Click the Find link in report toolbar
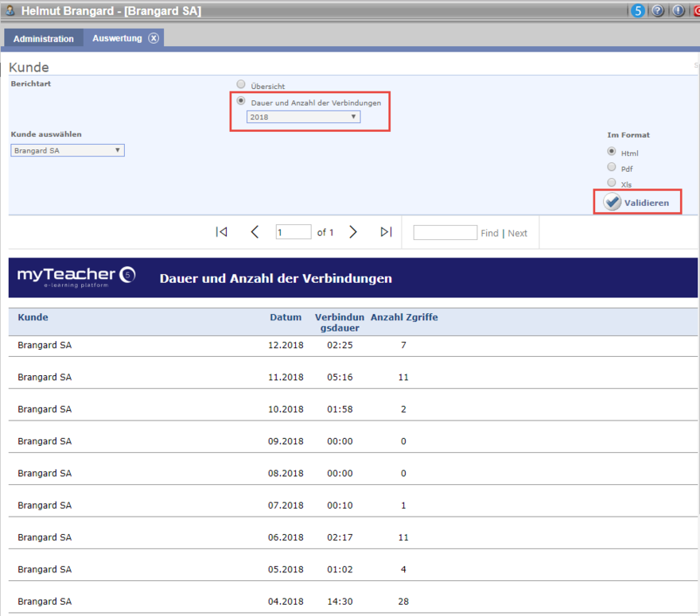The image size is (700, 616). pos(489,233)
